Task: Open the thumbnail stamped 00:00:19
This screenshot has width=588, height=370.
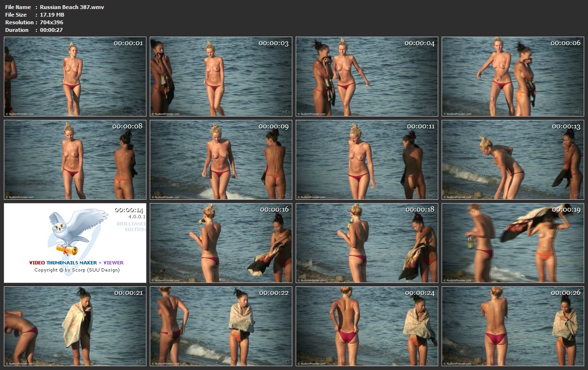Action: pos(513,243)
